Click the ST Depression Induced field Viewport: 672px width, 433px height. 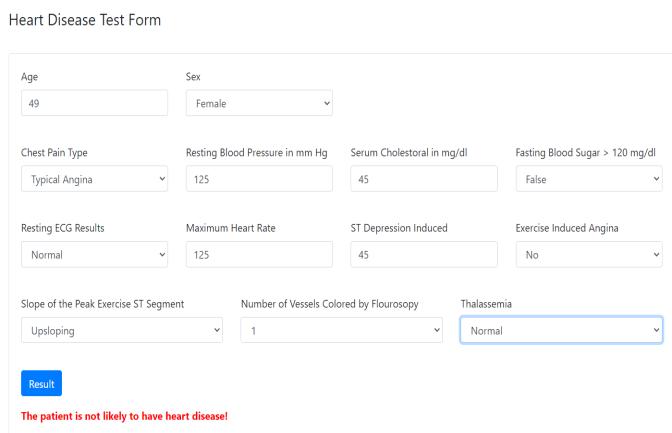tap(424, 255)
